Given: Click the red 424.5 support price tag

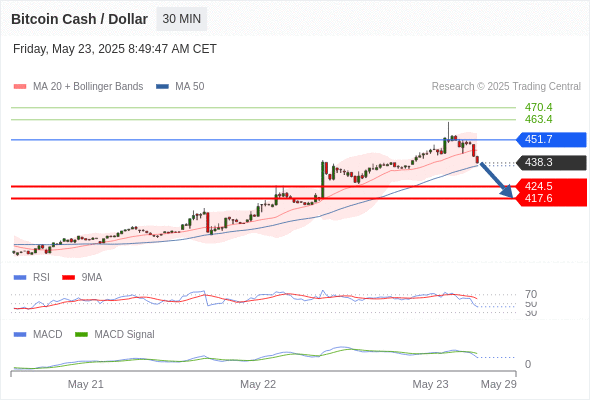Looking at the screenshot, I should coord(551,186).
